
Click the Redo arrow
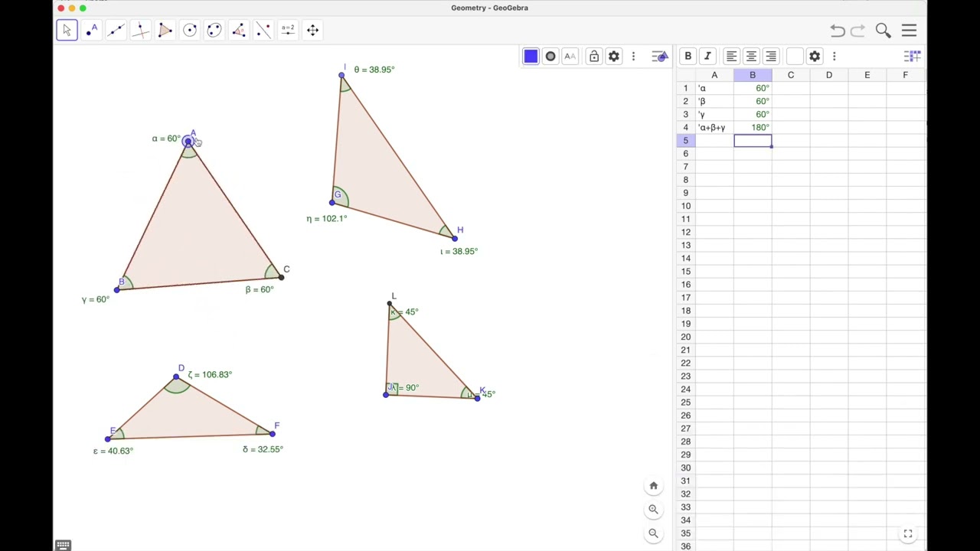coord(858,31)
